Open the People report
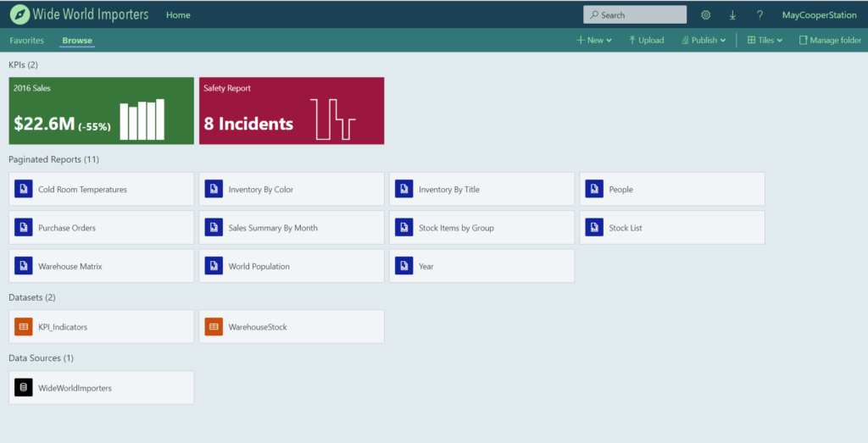 pyautogui.click(x=672, y=189)
